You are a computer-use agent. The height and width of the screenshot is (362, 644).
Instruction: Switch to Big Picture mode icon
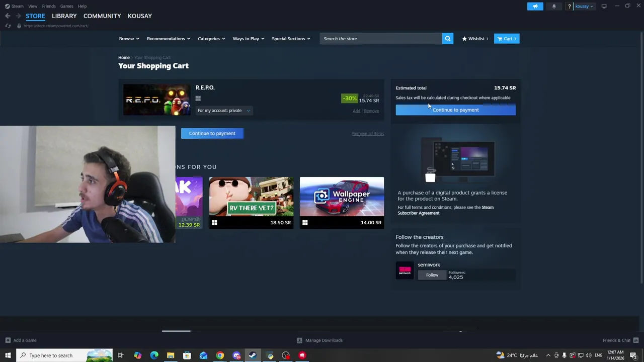pos(604,6)
